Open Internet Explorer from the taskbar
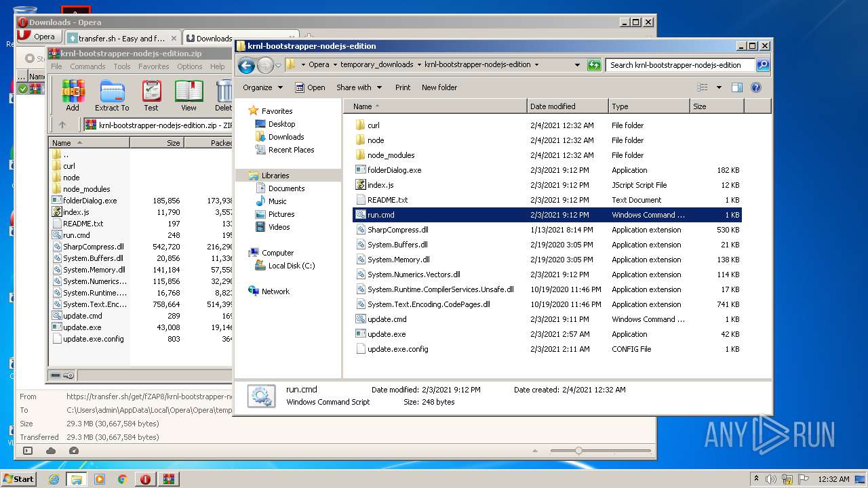The image size is (868, 488). tap(54, 479)
